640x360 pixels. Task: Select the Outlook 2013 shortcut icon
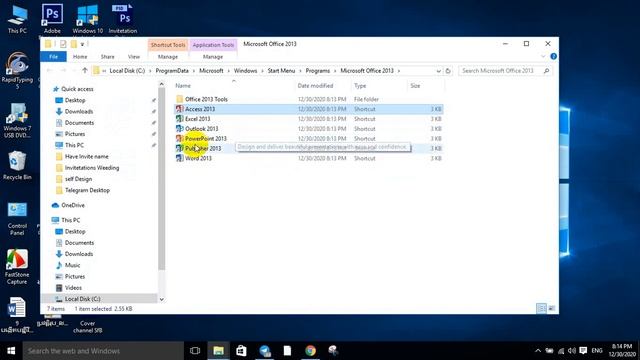pos(179,129)
